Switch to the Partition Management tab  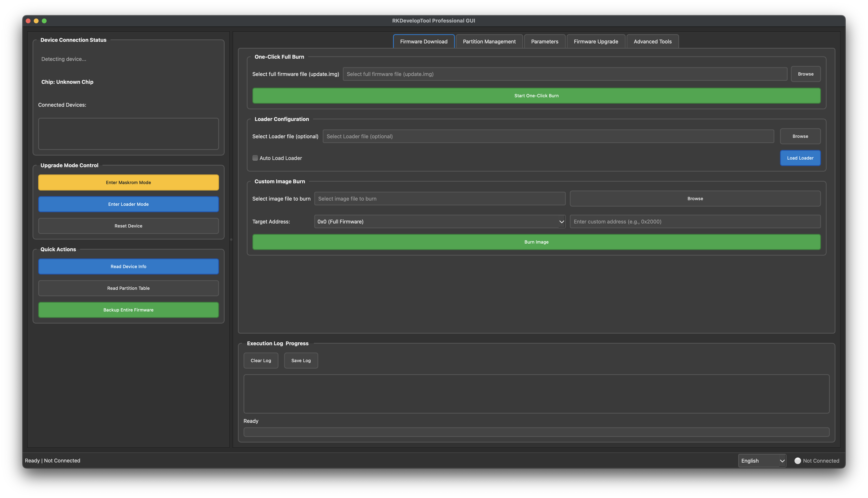point(489,41)
